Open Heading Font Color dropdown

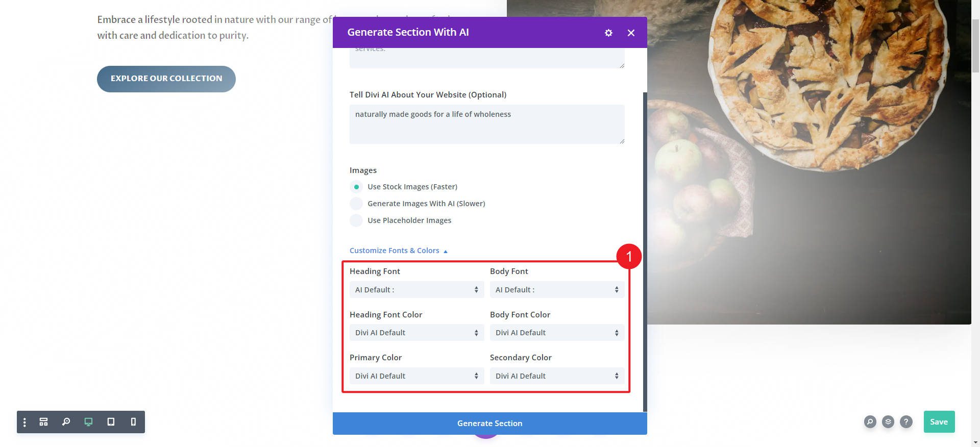tap(416, 333)
